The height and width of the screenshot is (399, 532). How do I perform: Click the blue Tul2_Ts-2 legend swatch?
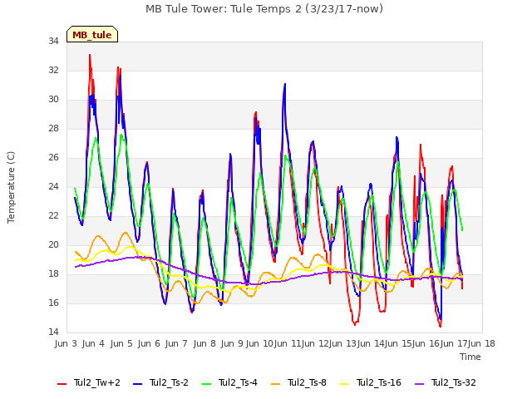(137, 384)
